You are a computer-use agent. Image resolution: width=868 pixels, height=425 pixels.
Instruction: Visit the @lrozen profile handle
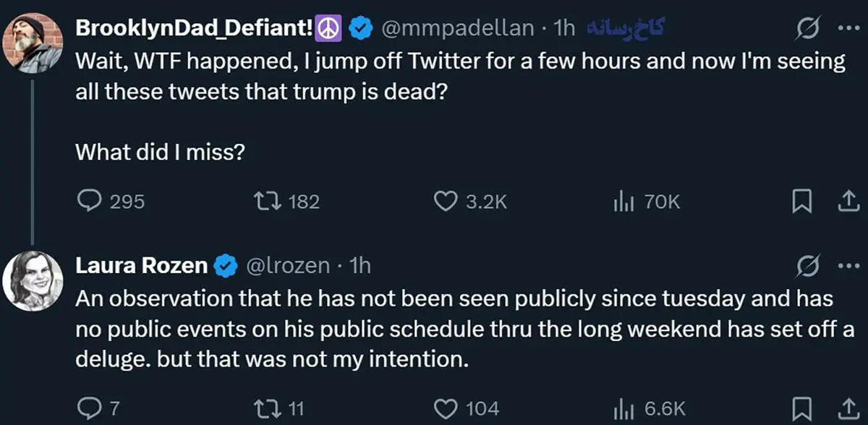(x=288, y=266)
